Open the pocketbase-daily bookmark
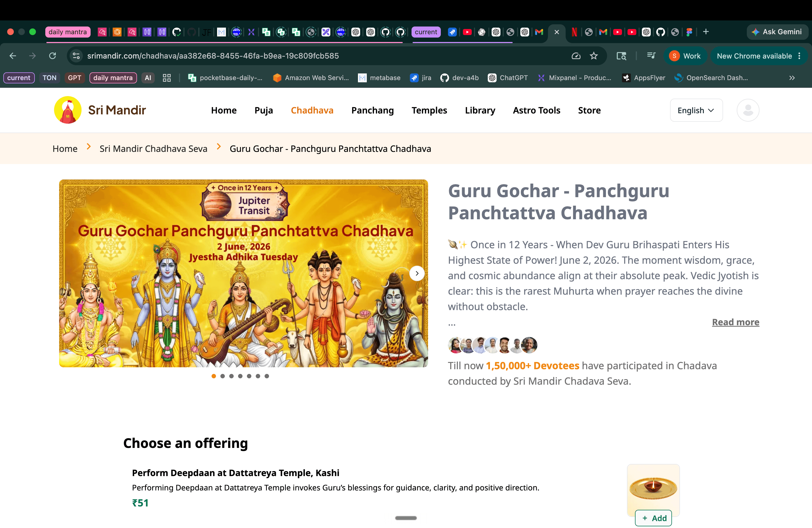The image size is (812, 528). click(x=225, y=78)
